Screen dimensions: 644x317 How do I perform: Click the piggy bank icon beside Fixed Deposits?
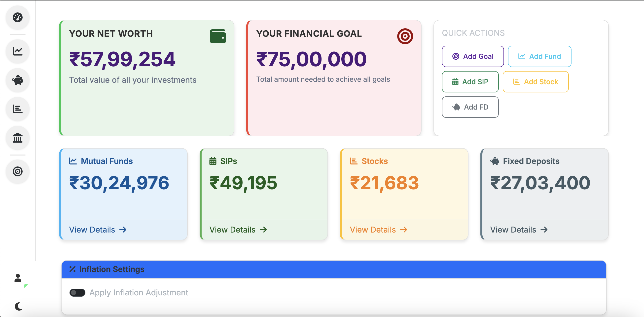tap(495, 161)
